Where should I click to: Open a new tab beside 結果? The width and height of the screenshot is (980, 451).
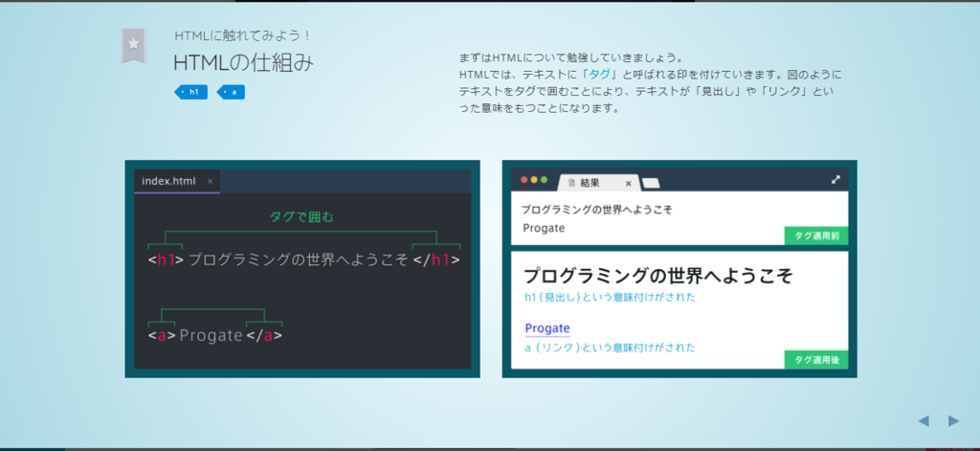coord(651,183)
